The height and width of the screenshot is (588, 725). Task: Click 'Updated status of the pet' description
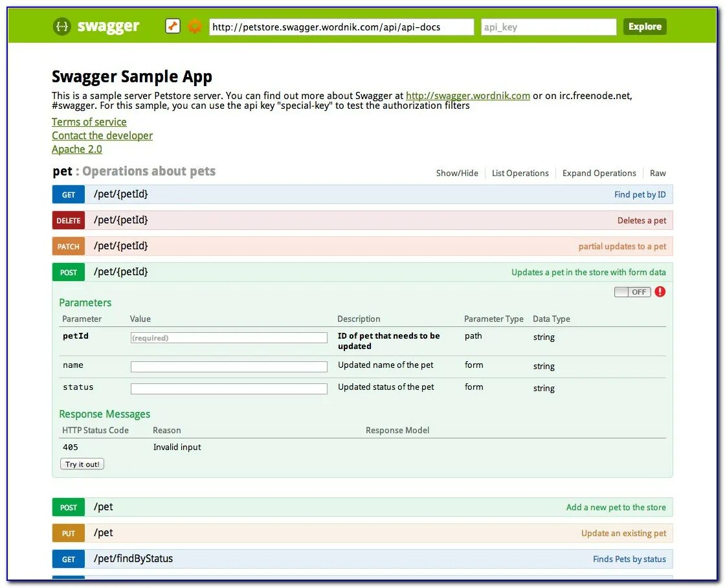pos(386,387)
